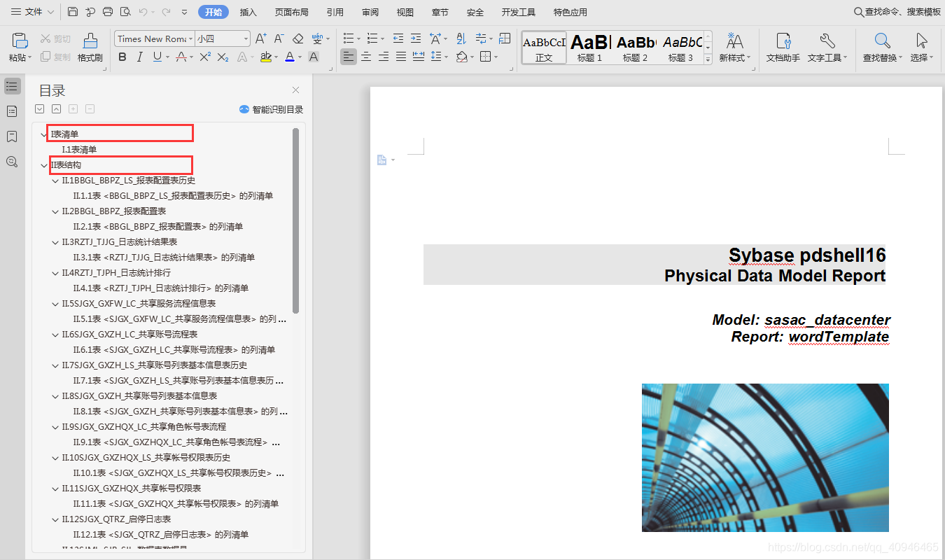Click the outline pane vertical scrollbar
Screen dimensions: 945x560
pos(296,220)
